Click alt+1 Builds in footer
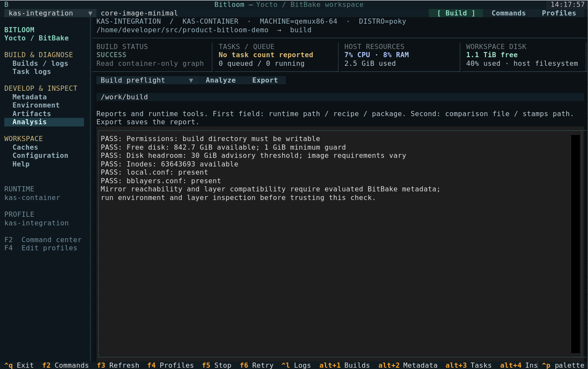The height and width of the screenshot is (369, 588). (344, 365)
